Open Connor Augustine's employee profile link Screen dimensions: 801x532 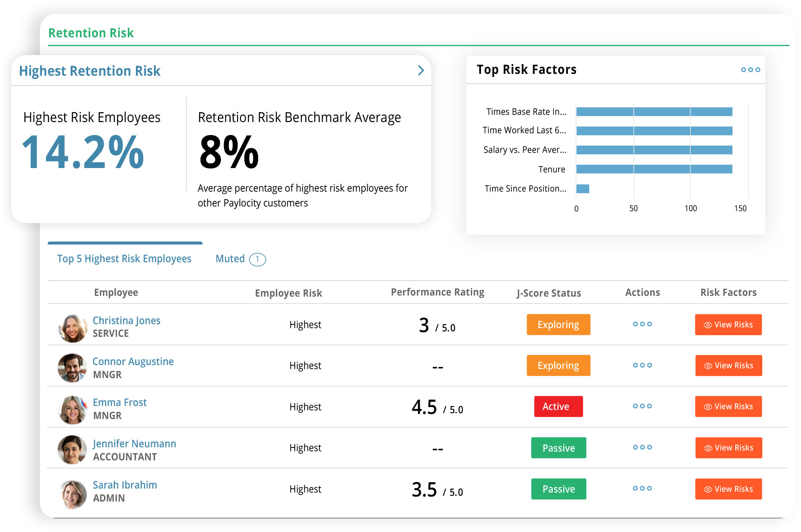[x=133, y=361]
